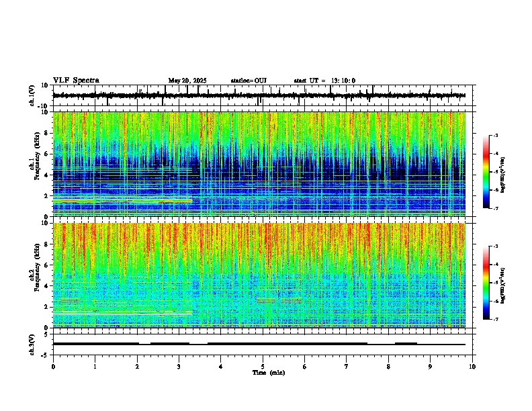Viewport: 532px width, 411px height.
Task: Click the '3' minute tick label
Action: click(x=179, y=367)
